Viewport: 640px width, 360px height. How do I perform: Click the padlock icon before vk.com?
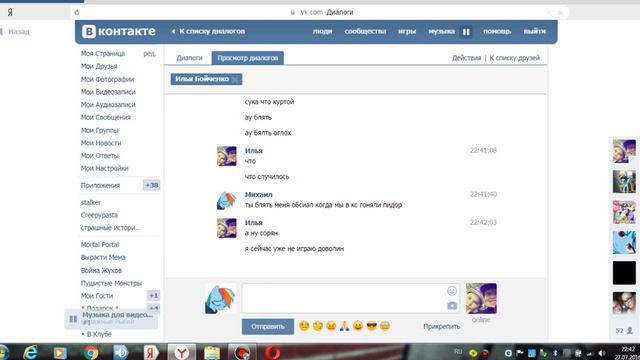coord(292,12)
